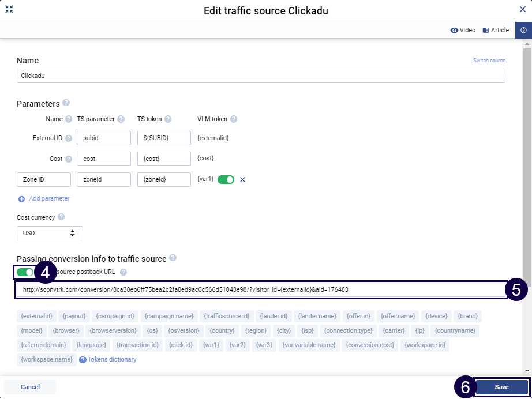Insert the {conversion.cost} token
The image size is (532, 399).
coord(370,345)
